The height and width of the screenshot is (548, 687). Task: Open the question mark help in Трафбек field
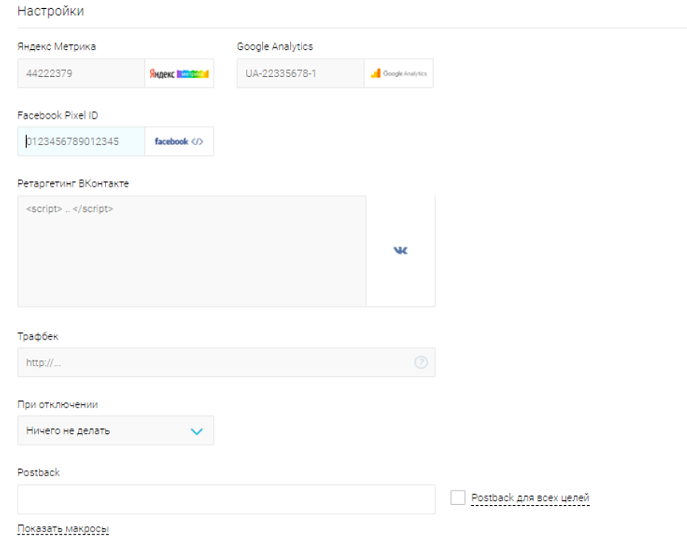(x=421, y=362)
